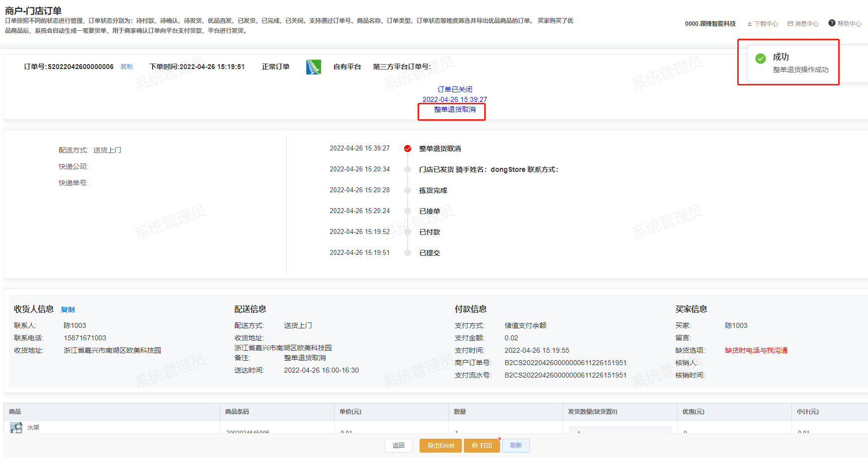Click the 快递单号 label
Viewport: 868px width, 461px height.
pos(74,183)
